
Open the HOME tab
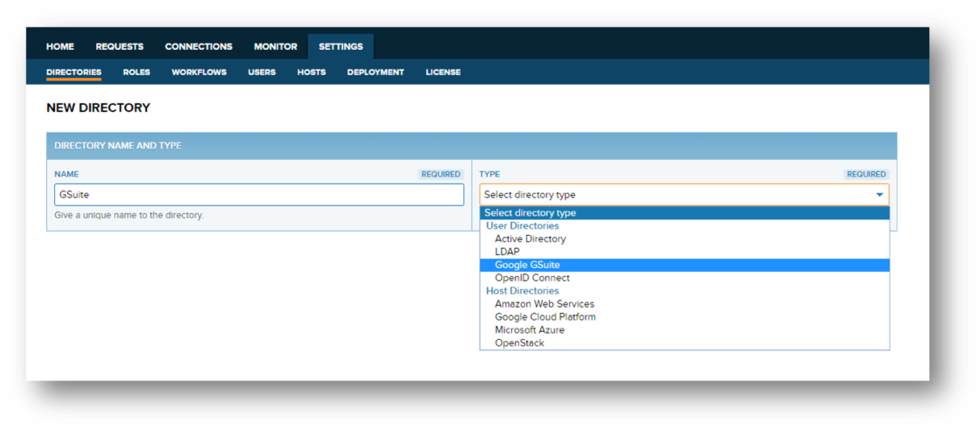(x=60, y=47)
